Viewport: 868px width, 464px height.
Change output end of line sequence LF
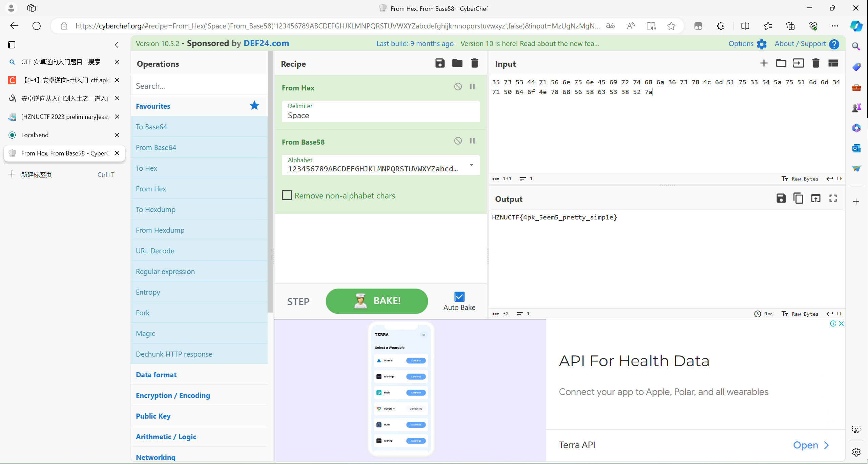click(x=834, y=314)
